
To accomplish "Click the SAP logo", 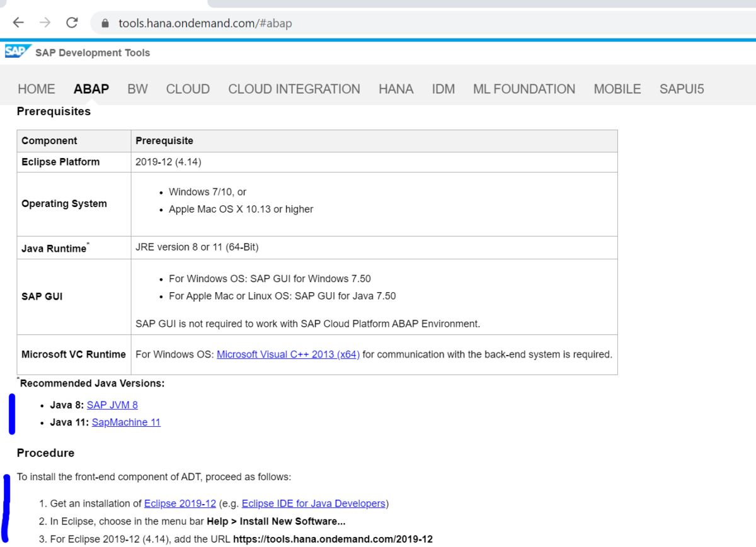I will pyautogui.click(x=18, y=51).
